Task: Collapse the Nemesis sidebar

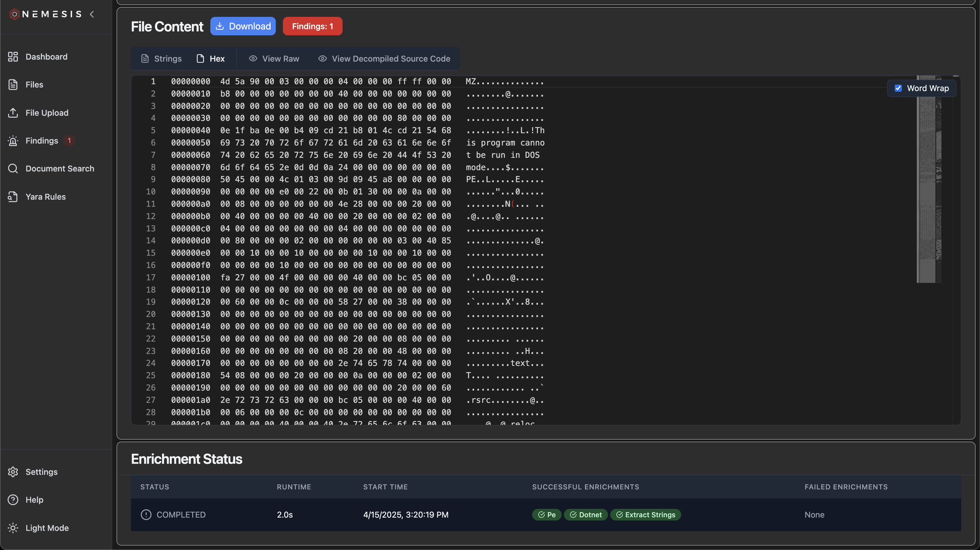Action: 92,14
